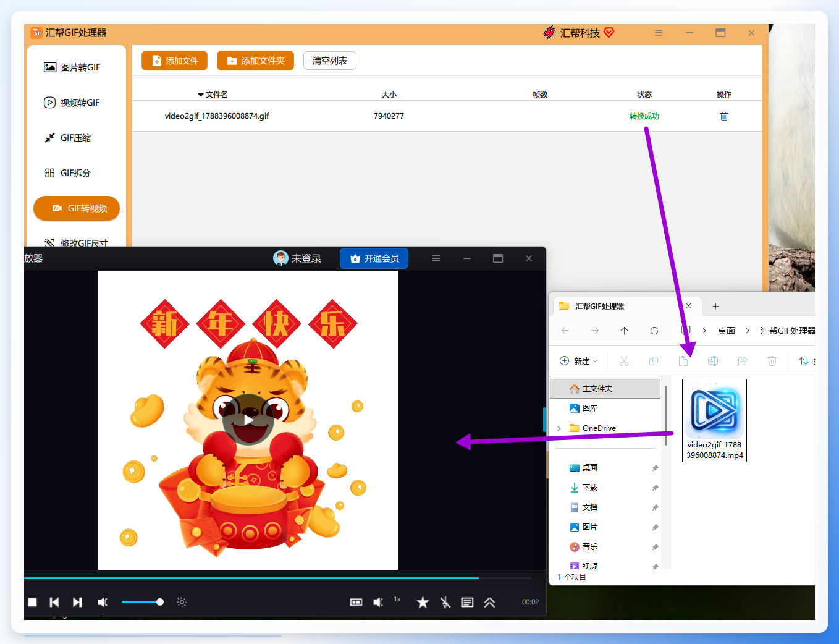The image size is (839, 644).
Task: Click 桌面 in the Explorer breadcrumb
Action: point(727,331)
